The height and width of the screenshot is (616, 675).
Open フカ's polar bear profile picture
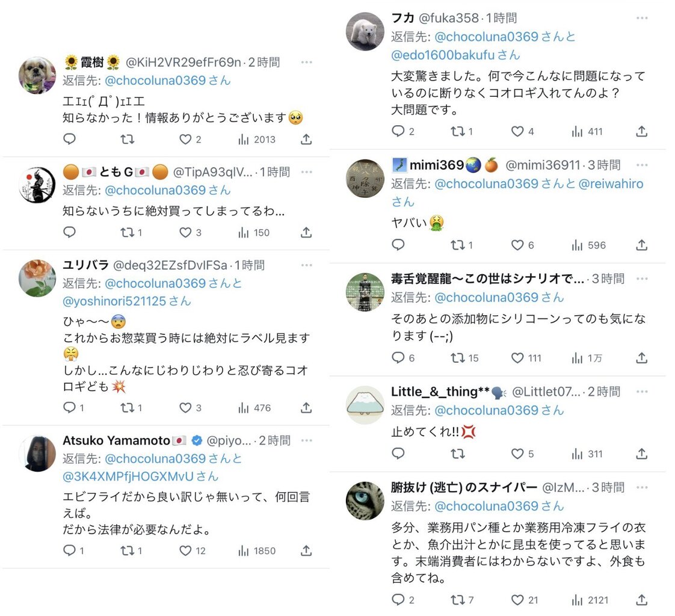(365, 31)
